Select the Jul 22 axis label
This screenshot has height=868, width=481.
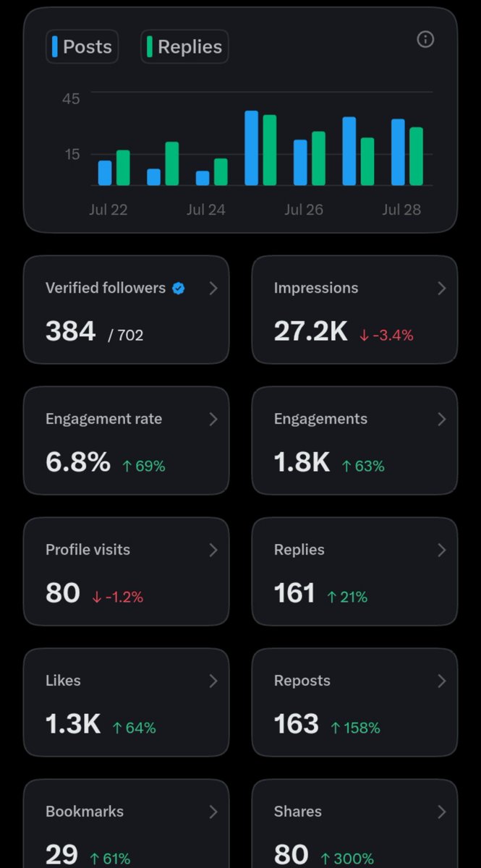pyautogui.click(x=108, y=210)
